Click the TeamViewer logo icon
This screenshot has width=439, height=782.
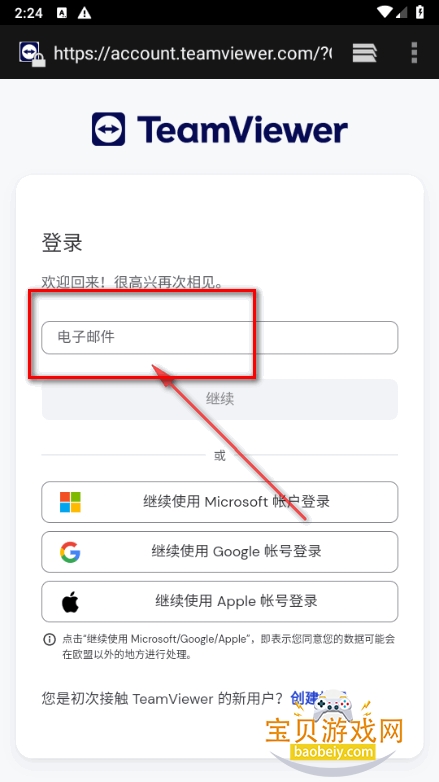(x=108, y=129)
